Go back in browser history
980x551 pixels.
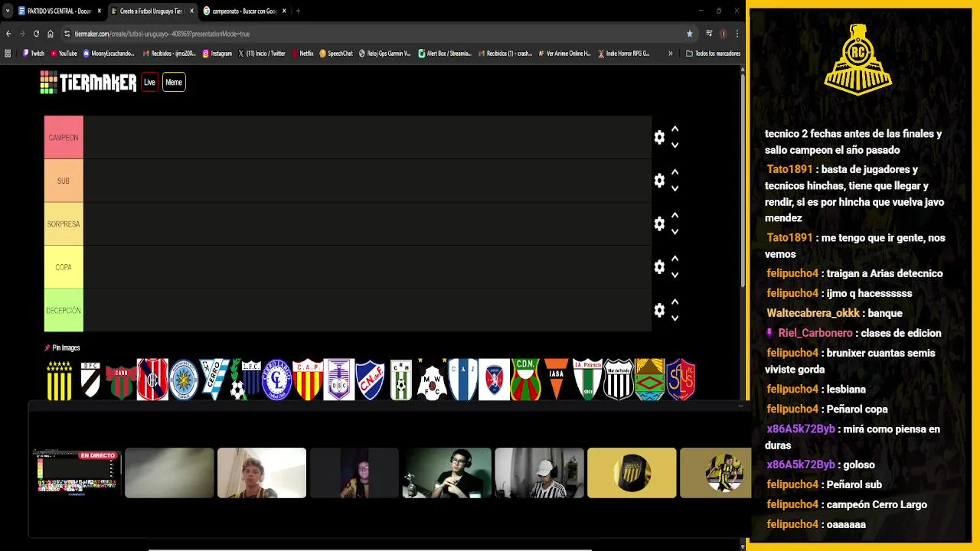(8, 34)
